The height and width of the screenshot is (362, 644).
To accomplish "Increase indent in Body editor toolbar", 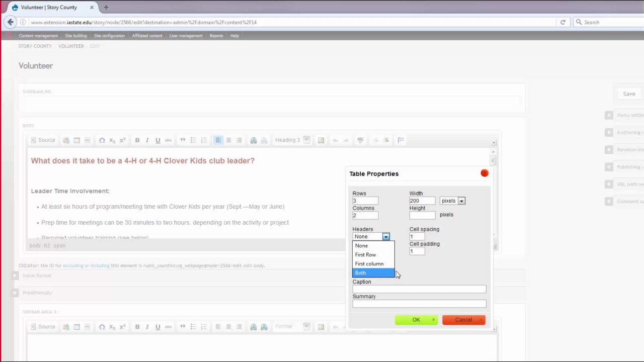I will (386, 140).
